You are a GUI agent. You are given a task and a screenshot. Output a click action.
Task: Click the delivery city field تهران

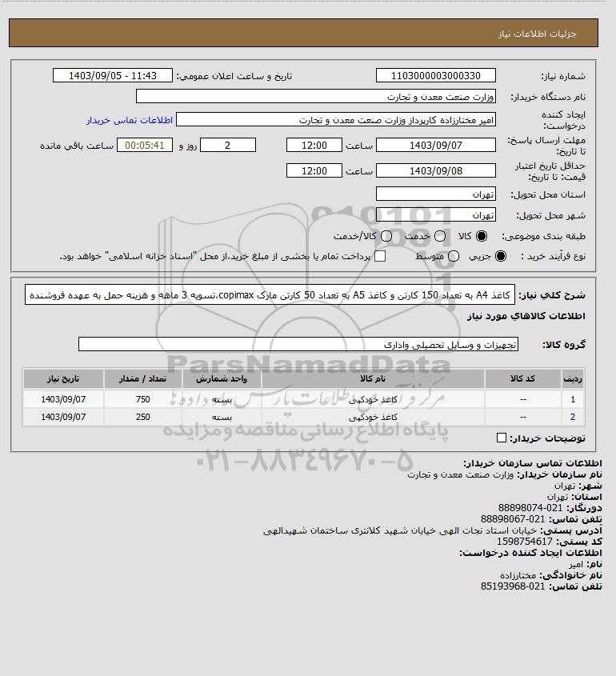point(436,214)
